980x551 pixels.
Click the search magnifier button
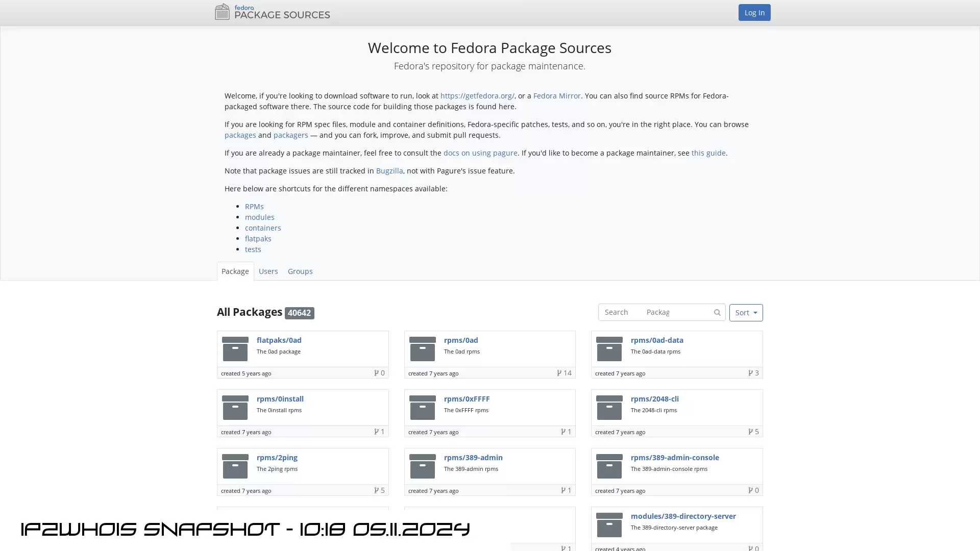pos(717,312)
